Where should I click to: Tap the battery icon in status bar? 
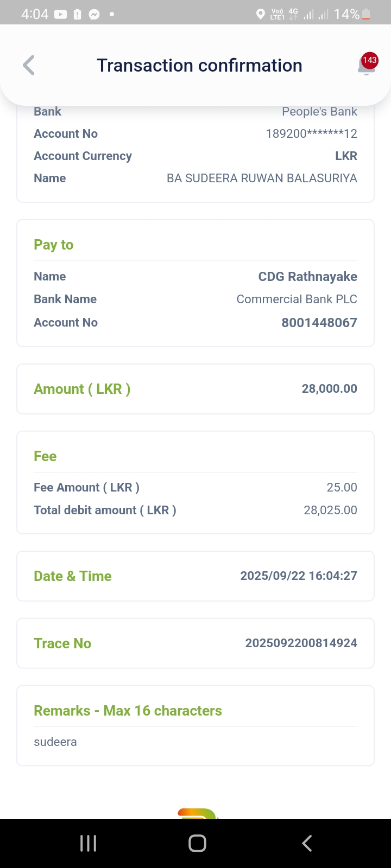tap(367, 15)
